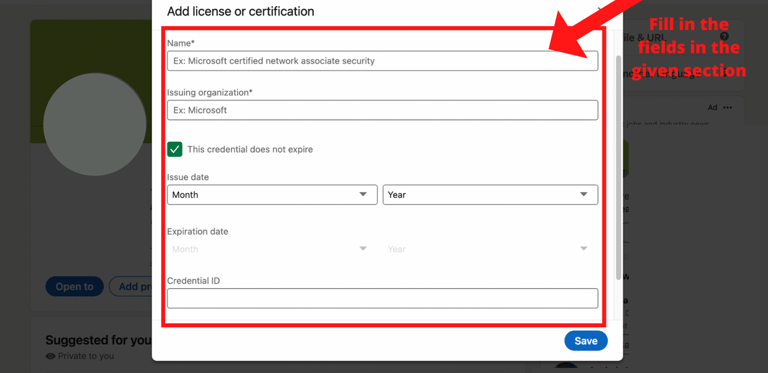Click the Expiration date label
The height and width of the screenshot is (373, 768).
pos(197,232)
